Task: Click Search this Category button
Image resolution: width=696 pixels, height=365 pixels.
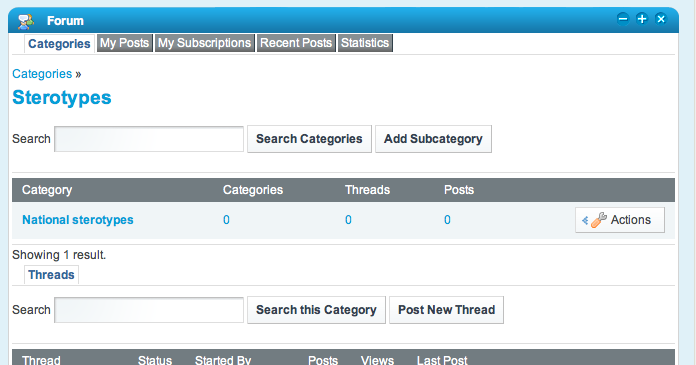Action: click(x=316, y=310)
